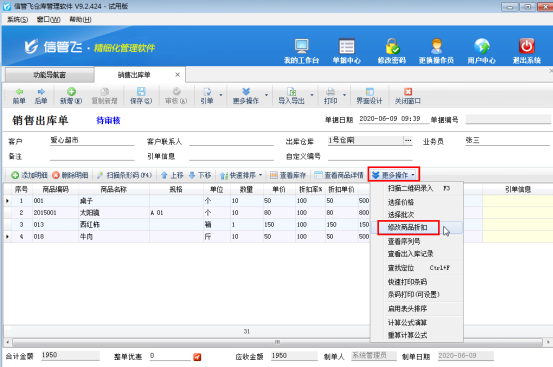Open 单据中心 document center icon

tap(347, 46)
